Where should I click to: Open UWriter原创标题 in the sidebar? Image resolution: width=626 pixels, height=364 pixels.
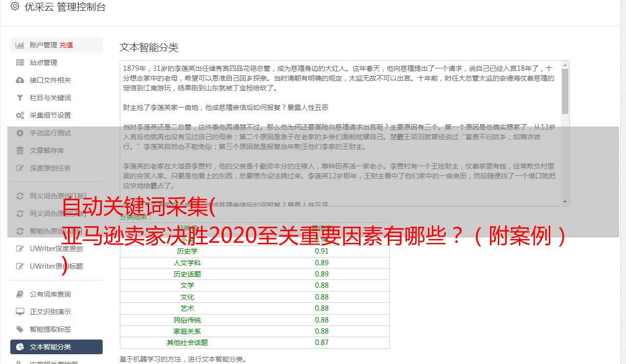point(56,266)
